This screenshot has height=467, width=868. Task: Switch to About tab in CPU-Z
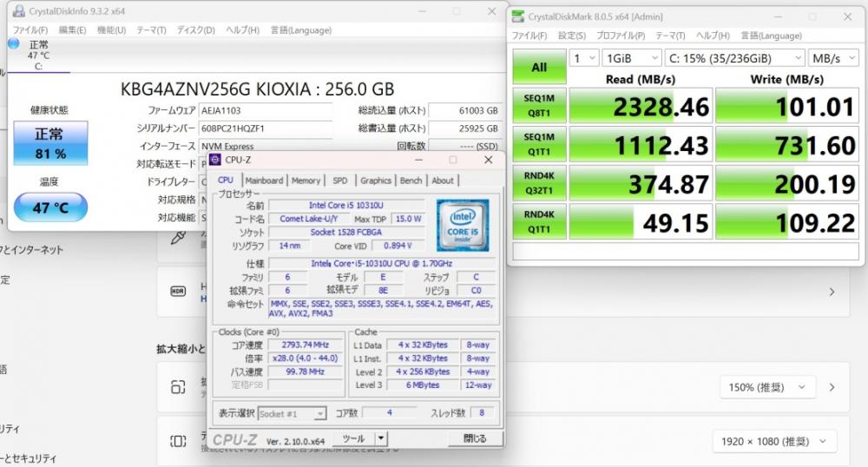[443, 181]
